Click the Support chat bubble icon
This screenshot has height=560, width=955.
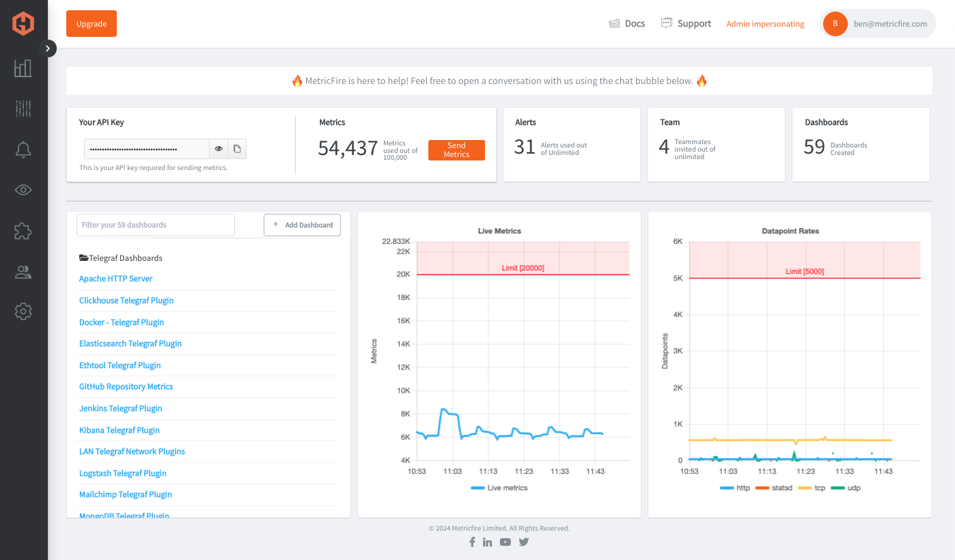(667, 23)
